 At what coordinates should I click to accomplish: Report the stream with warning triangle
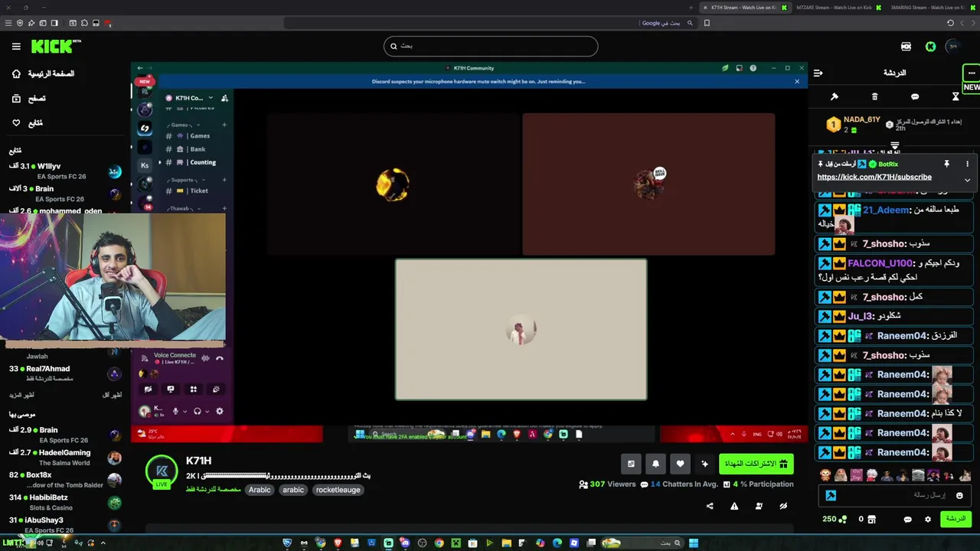734,506
